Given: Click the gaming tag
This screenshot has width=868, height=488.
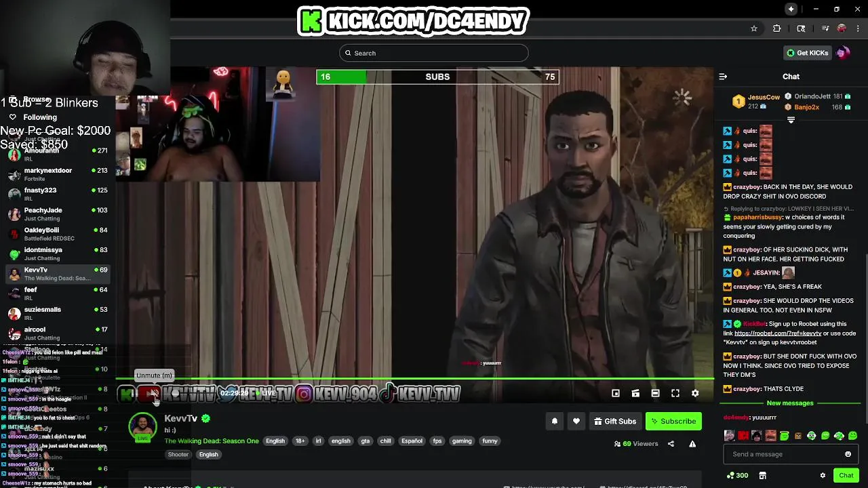Looking at the screenshot, I should 462,441.
